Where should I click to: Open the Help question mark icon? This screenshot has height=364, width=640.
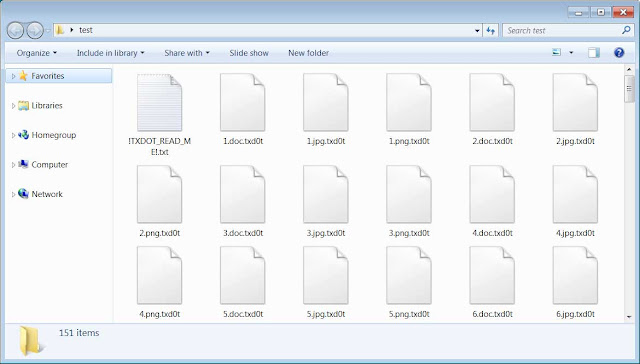[619, 53]
